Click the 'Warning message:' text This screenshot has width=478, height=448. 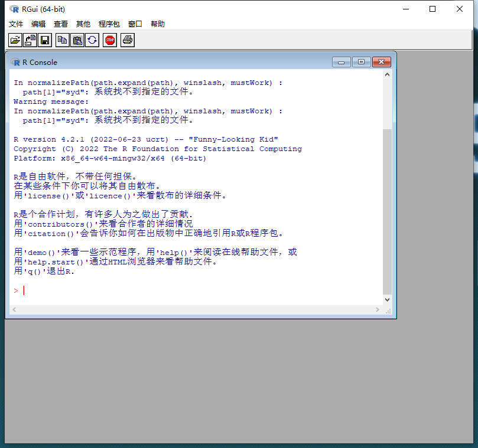click(51, 102)
